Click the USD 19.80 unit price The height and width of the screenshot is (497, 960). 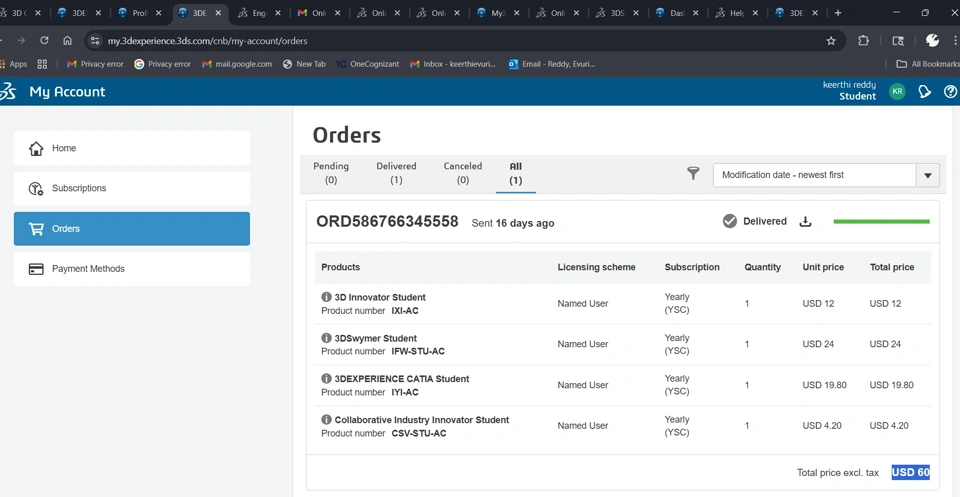824,385
